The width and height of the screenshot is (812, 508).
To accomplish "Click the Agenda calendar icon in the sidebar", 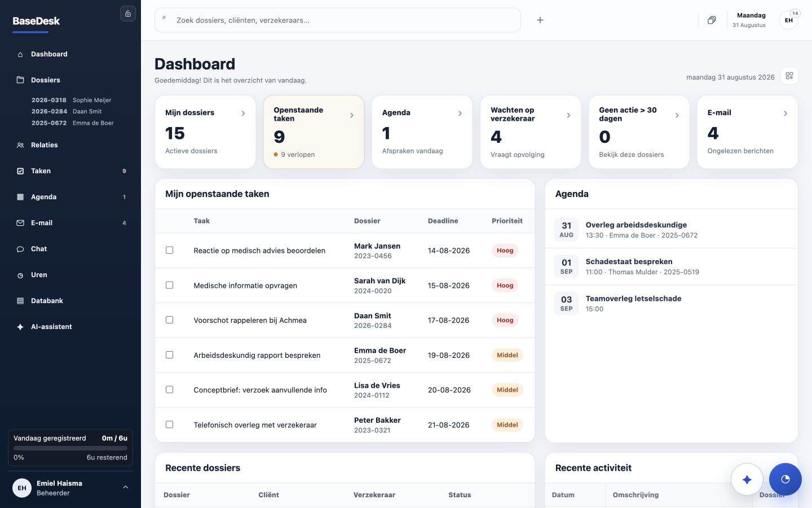I will (x=20, y=197).
